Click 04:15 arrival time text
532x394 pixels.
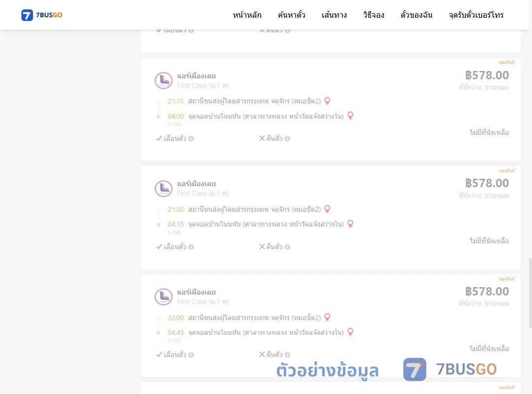pos(176,224)
